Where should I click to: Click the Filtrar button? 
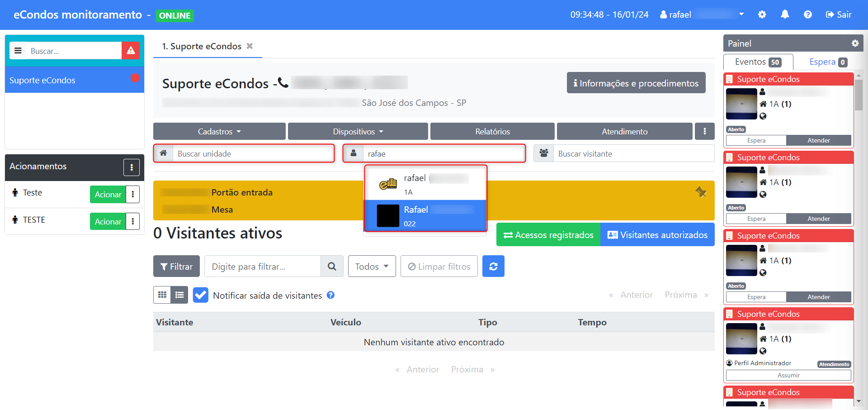point(176,266)
